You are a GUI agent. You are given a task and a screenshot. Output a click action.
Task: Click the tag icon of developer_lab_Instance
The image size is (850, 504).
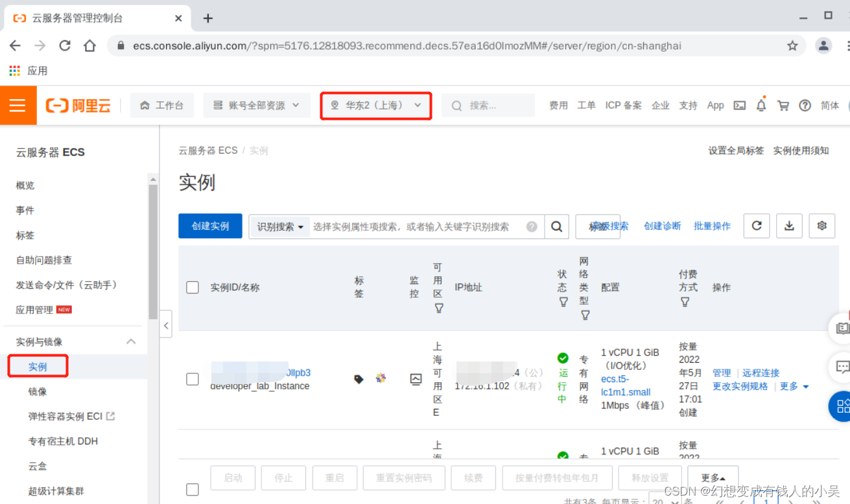point(359,379)
